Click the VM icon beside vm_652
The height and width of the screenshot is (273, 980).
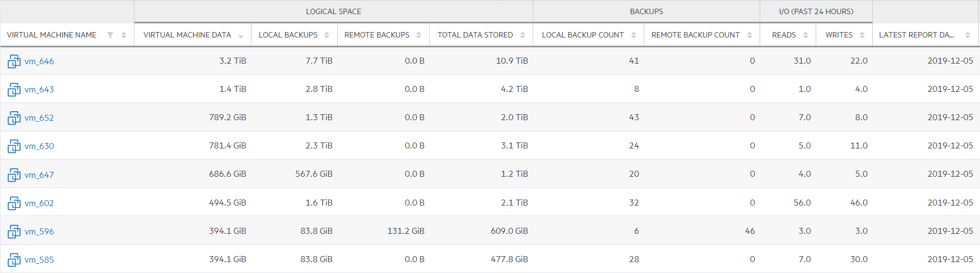[14, 118]
